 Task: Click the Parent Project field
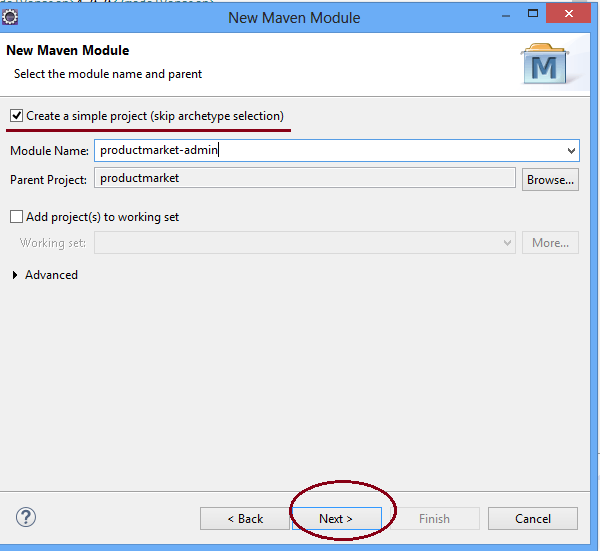click(305, 178)
